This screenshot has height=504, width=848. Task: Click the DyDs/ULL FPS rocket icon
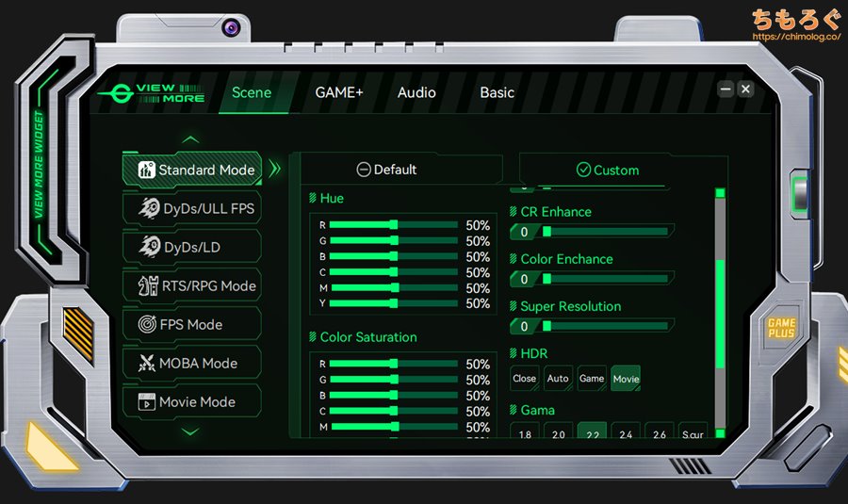(x=148, y=208)
